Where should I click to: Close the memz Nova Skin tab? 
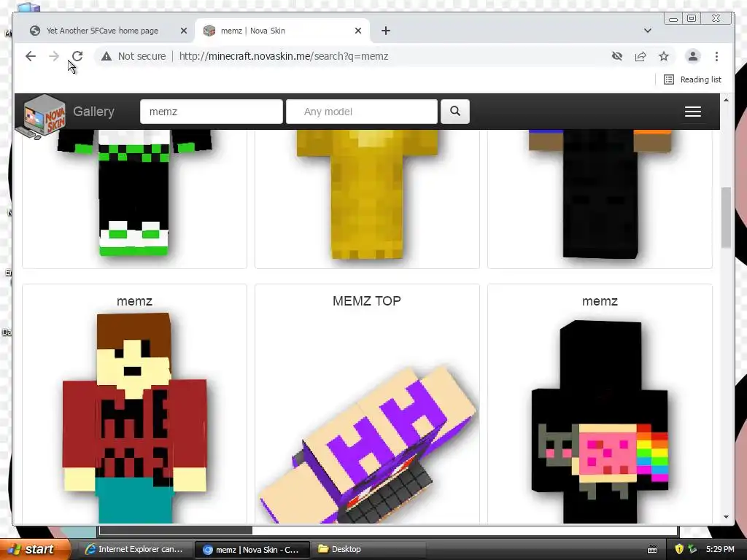358,31
